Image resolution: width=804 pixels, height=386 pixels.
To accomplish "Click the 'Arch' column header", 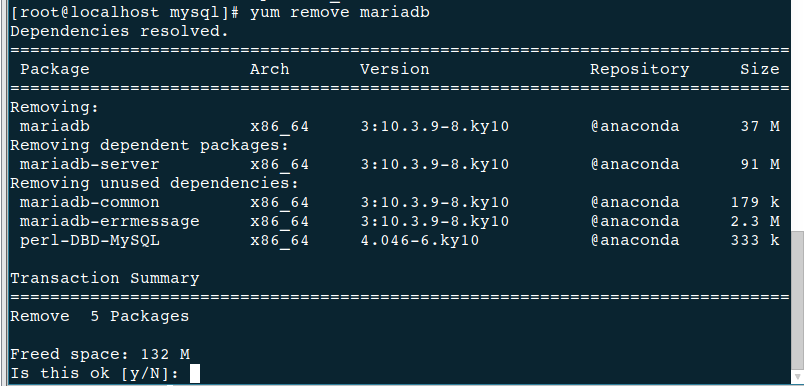I will click(x=269, y=69).
